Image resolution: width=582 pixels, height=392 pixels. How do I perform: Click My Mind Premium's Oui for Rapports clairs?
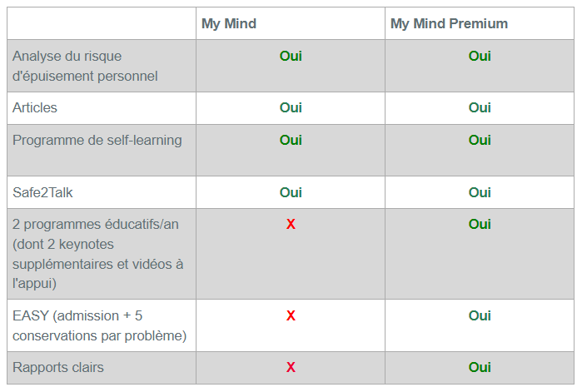tap(480, 367)
